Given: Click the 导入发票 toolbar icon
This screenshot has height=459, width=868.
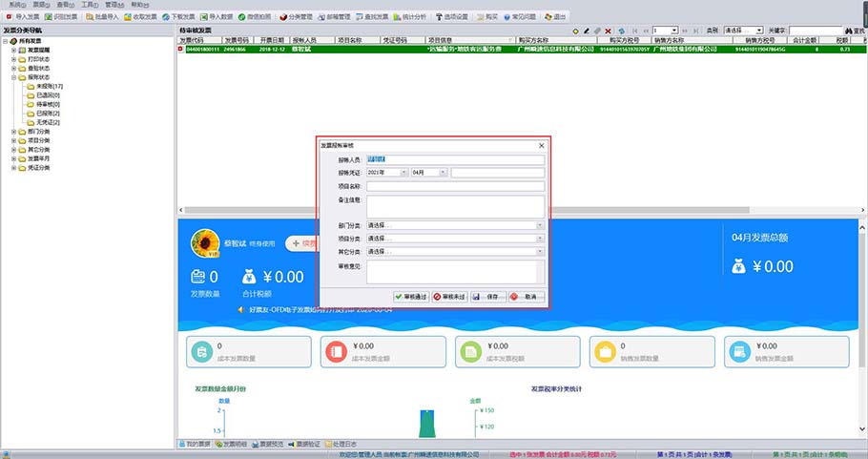Looking at the screenshot, I should [23, 17].
